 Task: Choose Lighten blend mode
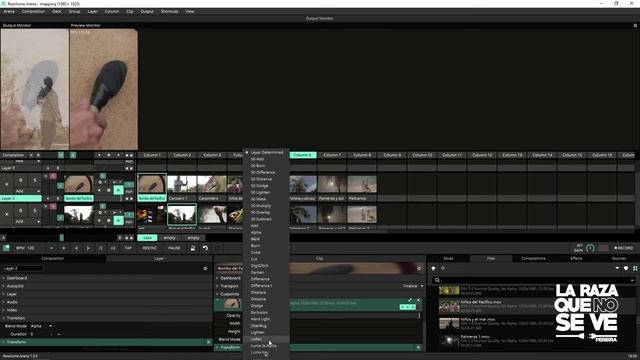click(266, 332)
